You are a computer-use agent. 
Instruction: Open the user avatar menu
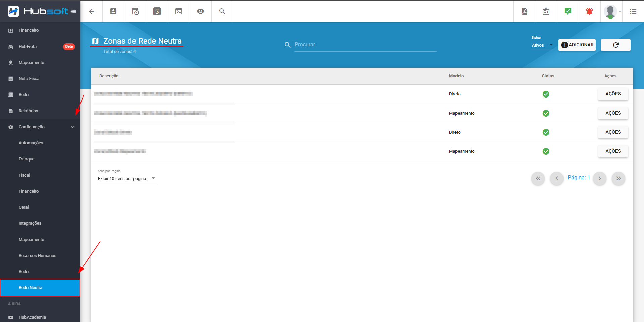[612, 12]
